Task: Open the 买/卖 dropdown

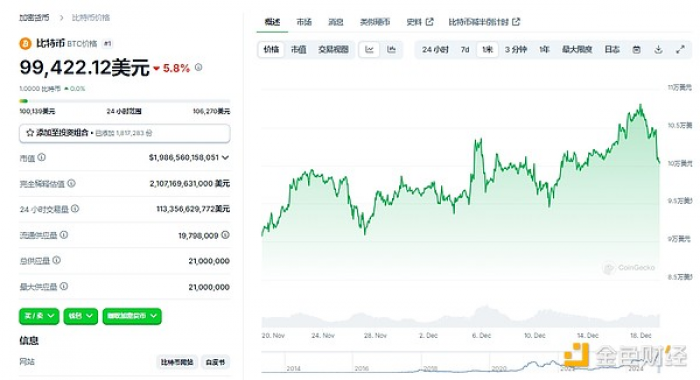Action: 39,316
